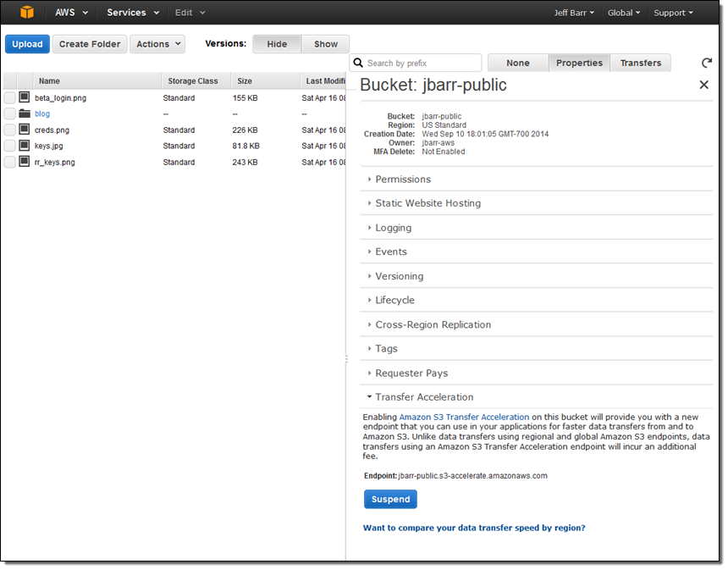Click the keys.jpg file icon
The image size is (728, 570).
point(25,146)
